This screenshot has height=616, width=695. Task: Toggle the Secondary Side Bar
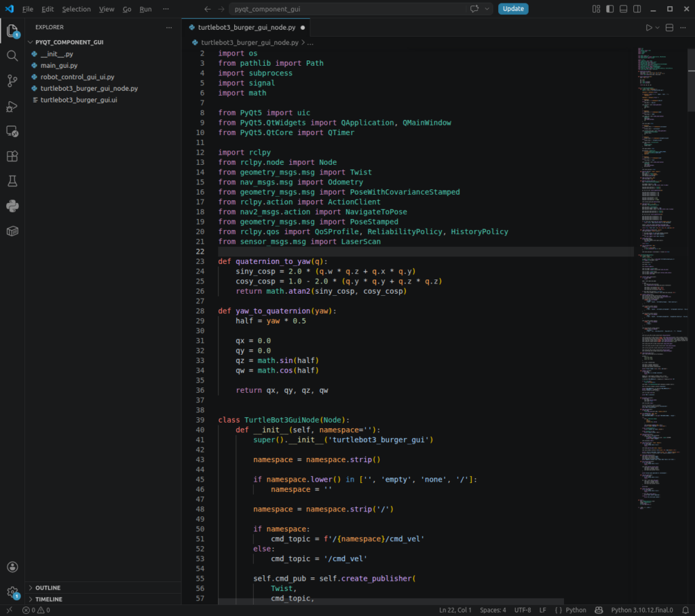pos(637,9)
